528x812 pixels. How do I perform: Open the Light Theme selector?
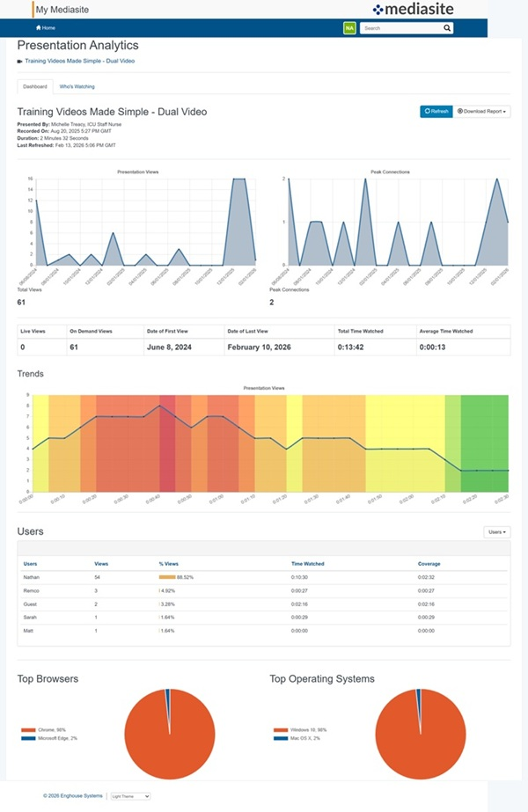pyautogui.click(x=129, y=795)
